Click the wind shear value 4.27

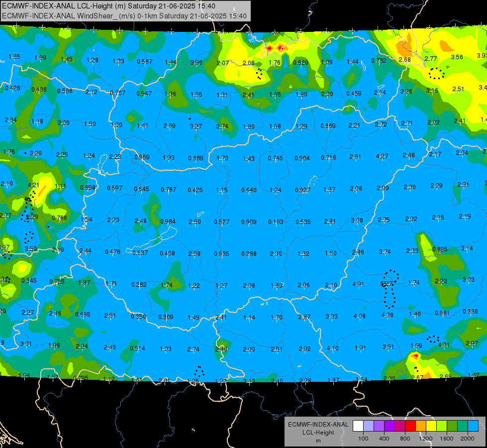[382, 156]
